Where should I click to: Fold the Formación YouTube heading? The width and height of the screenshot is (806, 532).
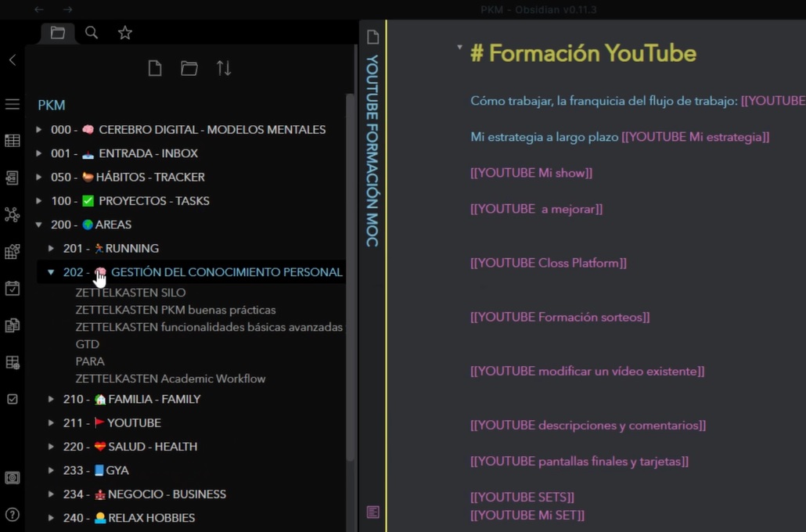[x=459, y=47]
